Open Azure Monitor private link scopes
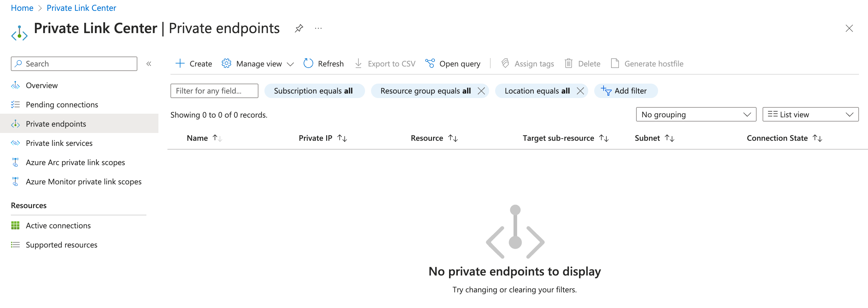The width and height of the screenshot is (868, 308). [83, 181]
